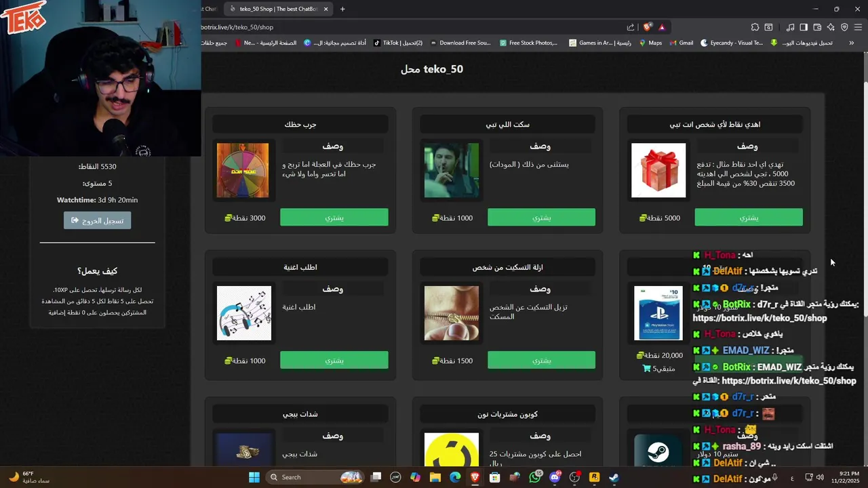Open the Maps bookmark

click(x=650, y=43)
